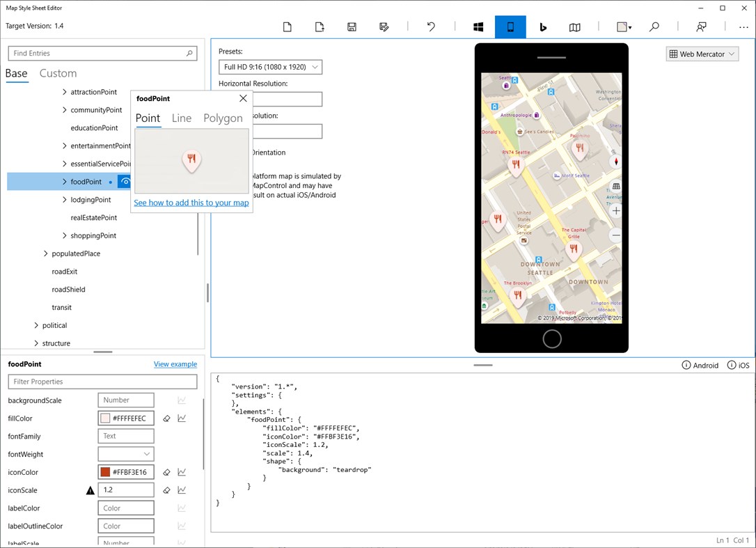Close the foodPoint example popup
756x548 pixels.
243,98
